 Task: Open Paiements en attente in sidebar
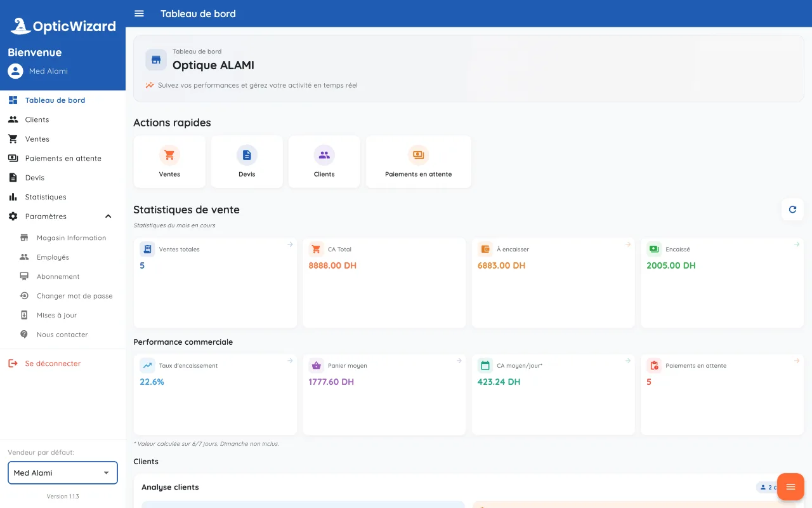[x=63, y=158]
